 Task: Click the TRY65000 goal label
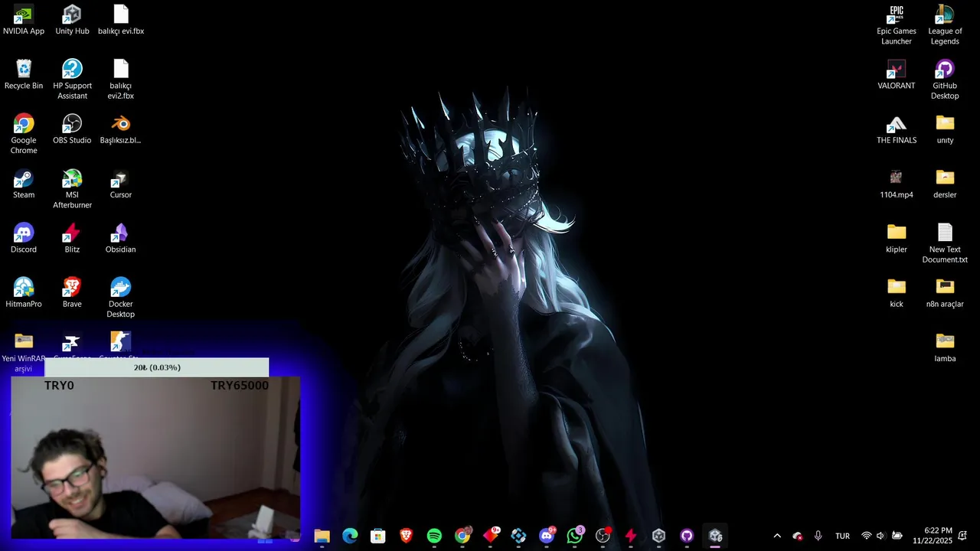point(240,386)
